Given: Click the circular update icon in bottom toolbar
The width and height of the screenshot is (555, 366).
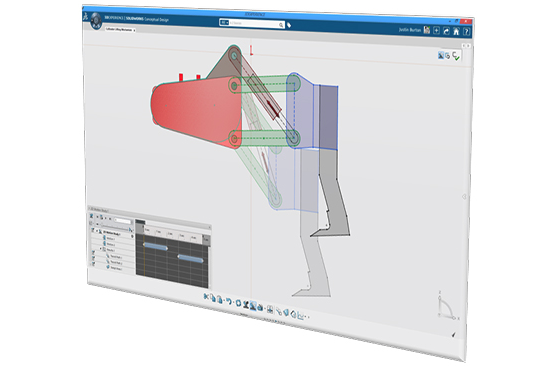Looking at the screenshot, I should click(239, 303).
